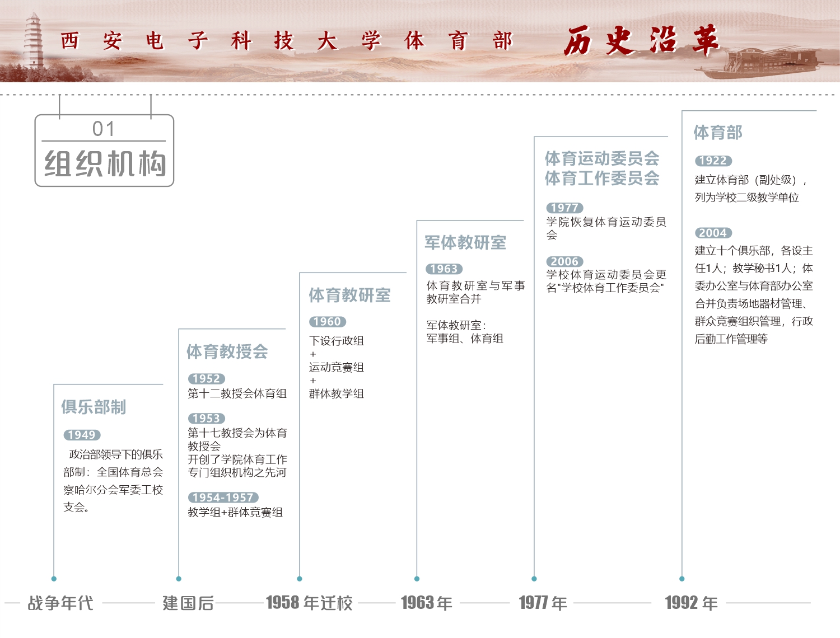The width and height of the screenshot is (840, 638).
Task: Select the text 第十二教授会体育组
Action: pyautogui.click(x=237, y=393)
